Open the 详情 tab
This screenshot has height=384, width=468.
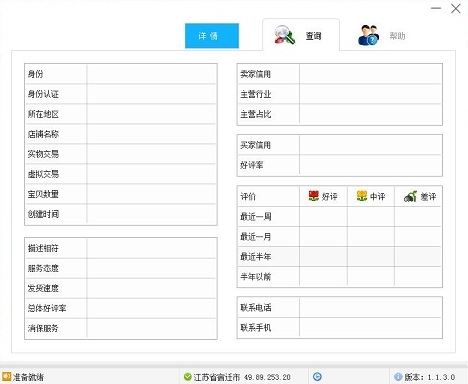(x=212, y=36)
